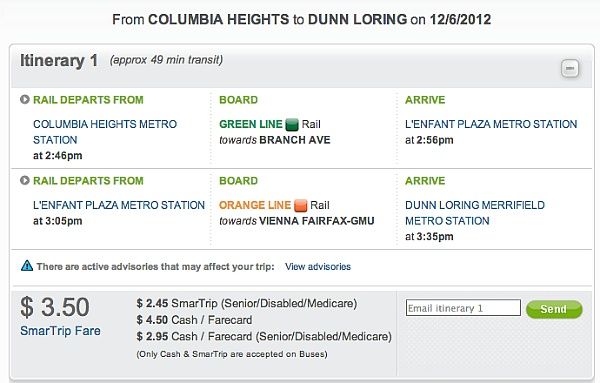Click the Itinerary 1 header title

[x=59, y=61]
